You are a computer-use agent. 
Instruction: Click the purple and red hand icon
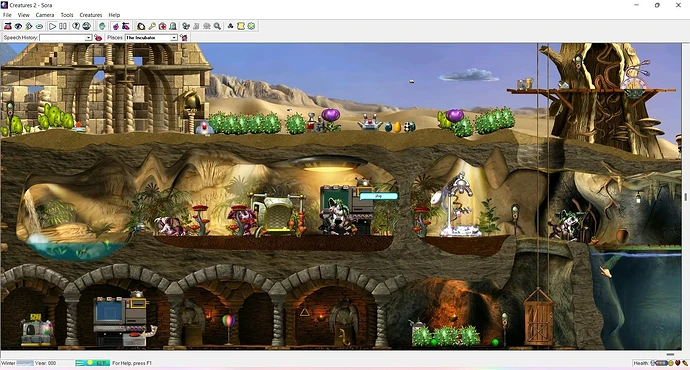point(126,26)
